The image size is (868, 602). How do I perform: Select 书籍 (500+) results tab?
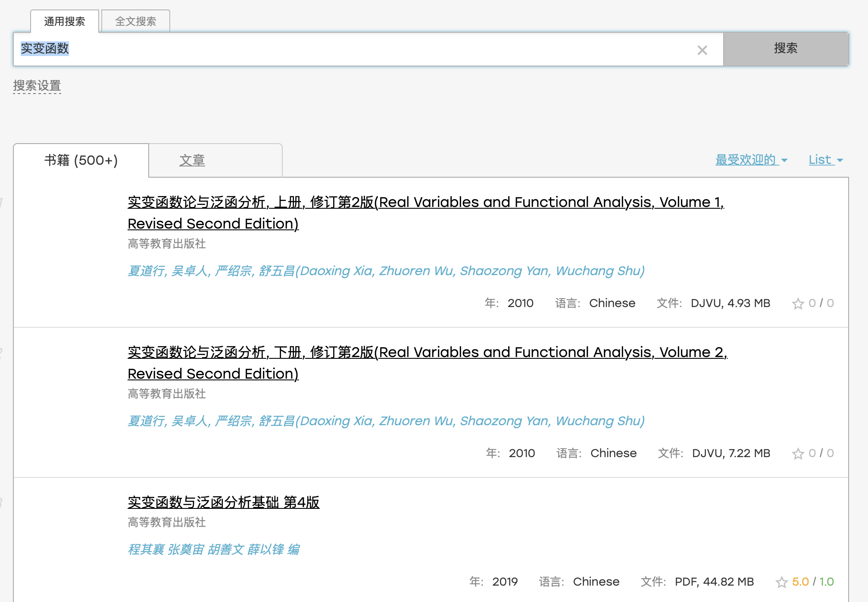click(81, 160)
